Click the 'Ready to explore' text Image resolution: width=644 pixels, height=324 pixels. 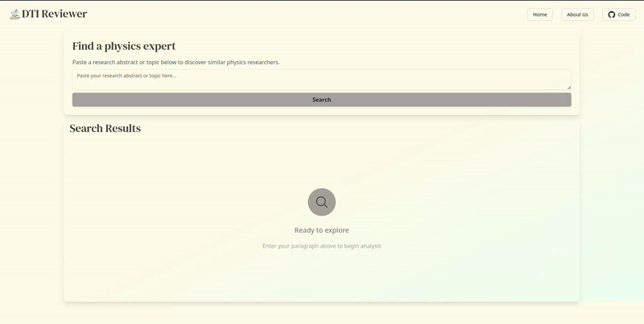click(321, 231)
